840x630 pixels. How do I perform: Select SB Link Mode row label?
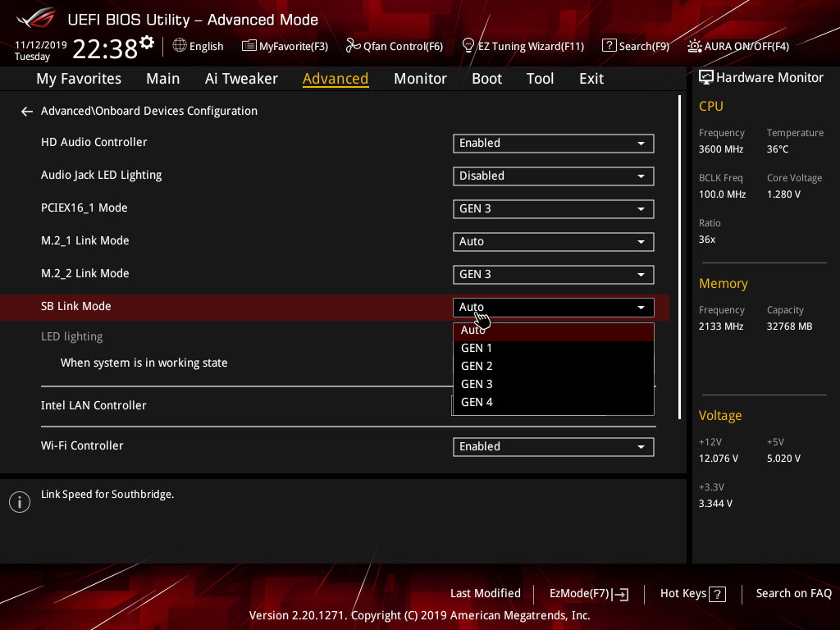click(76, 307)
